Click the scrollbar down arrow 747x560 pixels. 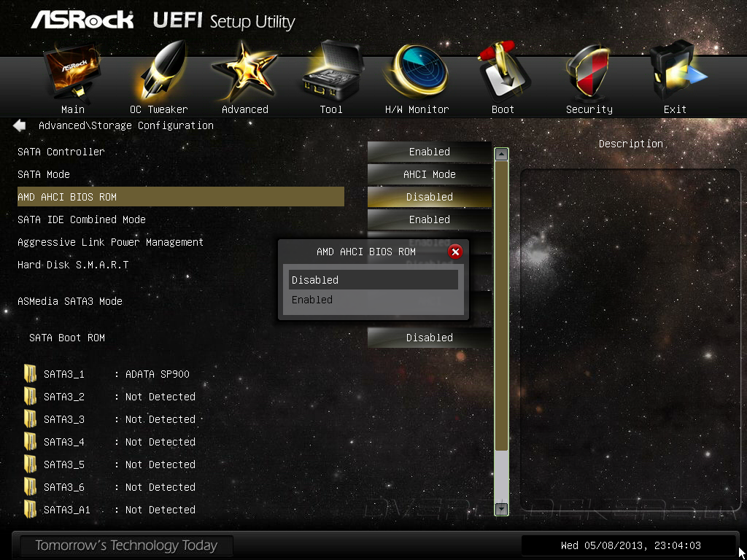(x=502, y=509)
